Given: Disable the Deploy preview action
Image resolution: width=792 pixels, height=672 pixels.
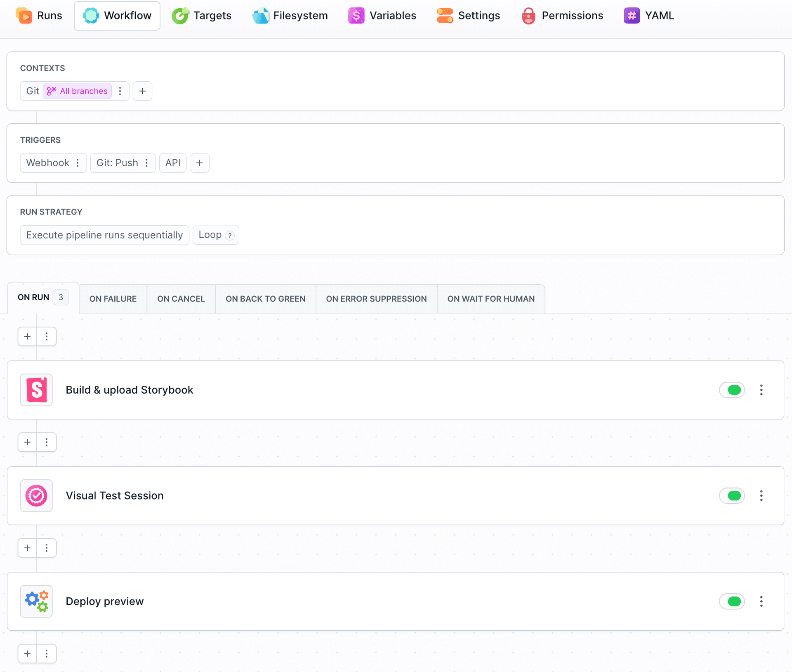Looking at the screenshot, I should pos(732,601).
